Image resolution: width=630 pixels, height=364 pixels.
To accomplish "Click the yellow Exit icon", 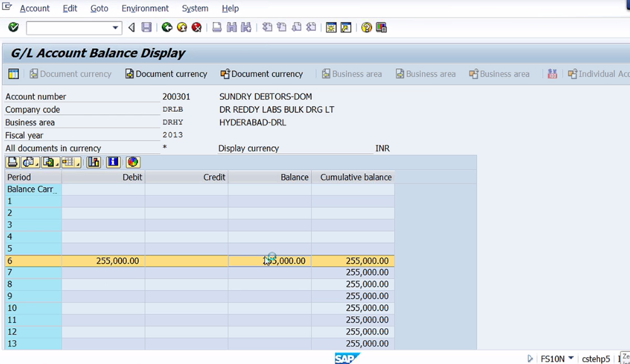I will click(182, 28).
